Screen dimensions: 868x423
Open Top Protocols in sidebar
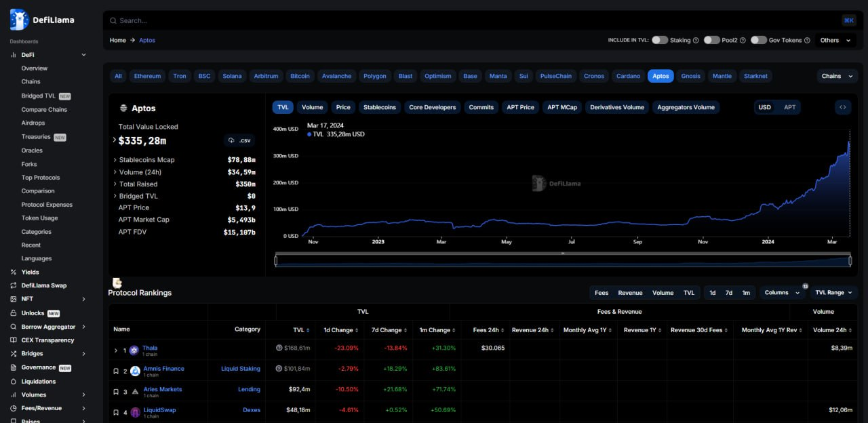40,178
